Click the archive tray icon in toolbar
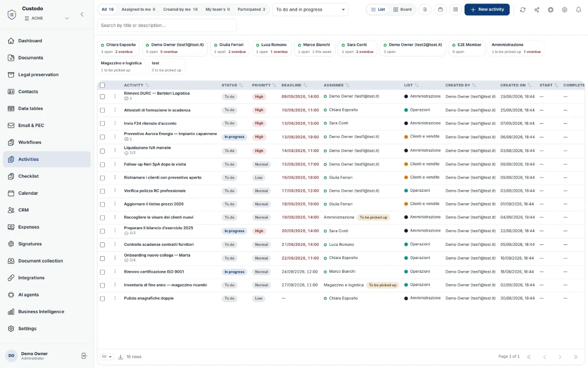The height and width of the screenshot is (368, 588). (x=440, y=9)
